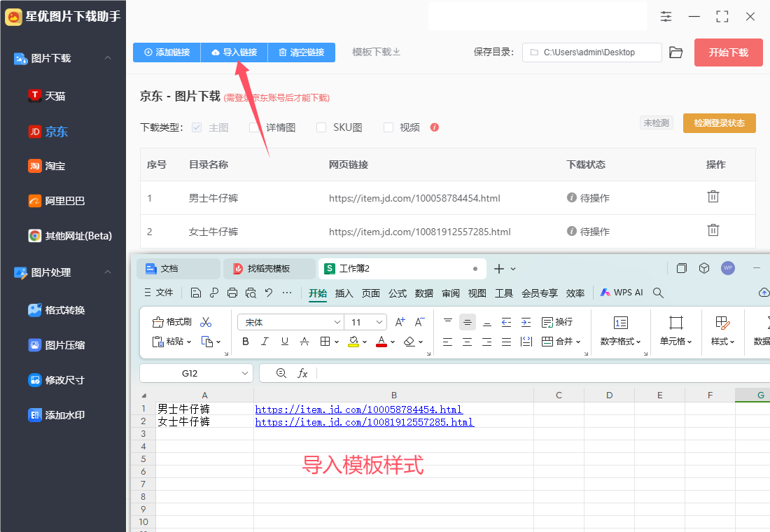This screenshot has height=532, width=770.
Task: Undo the last action in WPS
Action: (x=269, y=293)
